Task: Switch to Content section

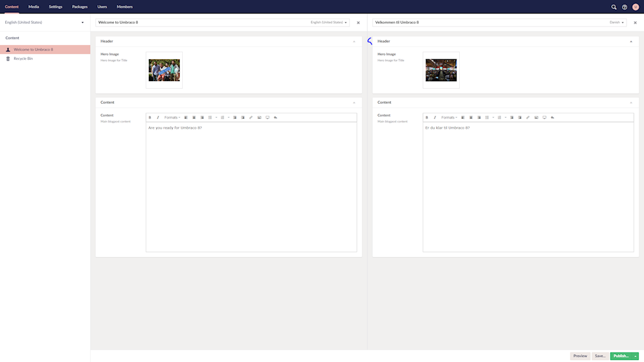Action: pos(12,7)
